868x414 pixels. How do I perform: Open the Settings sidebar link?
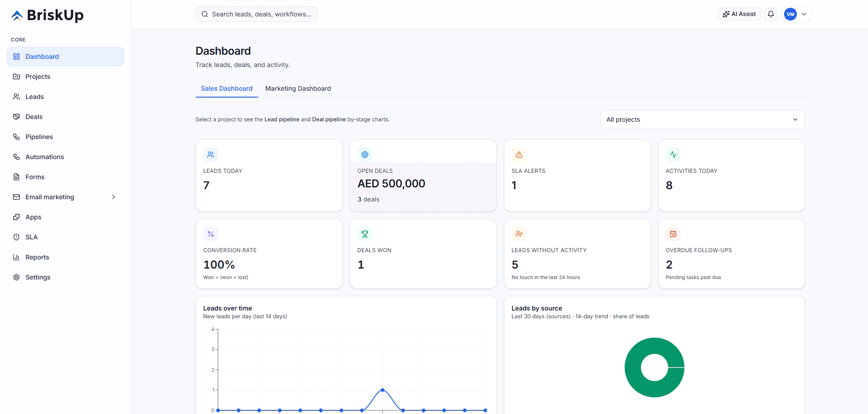(65, 277)
